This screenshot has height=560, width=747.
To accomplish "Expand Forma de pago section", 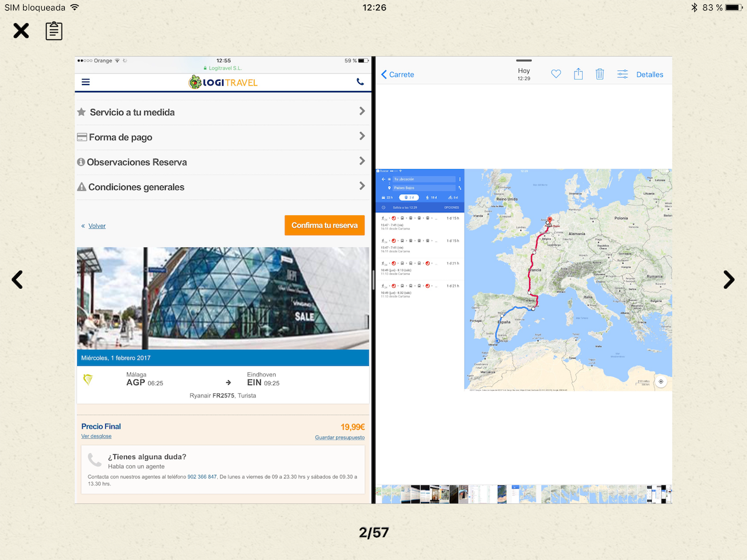I will tap(222, 137).
